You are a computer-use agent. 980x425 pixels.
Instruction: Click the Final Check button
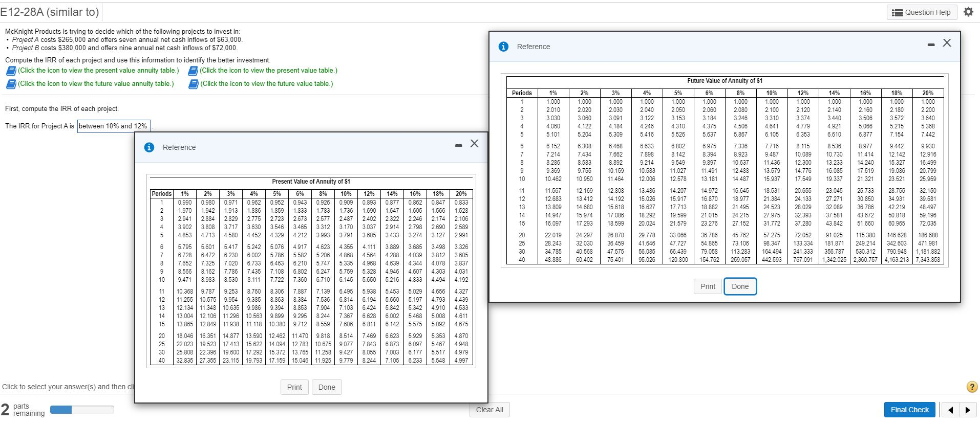point(909,410)
